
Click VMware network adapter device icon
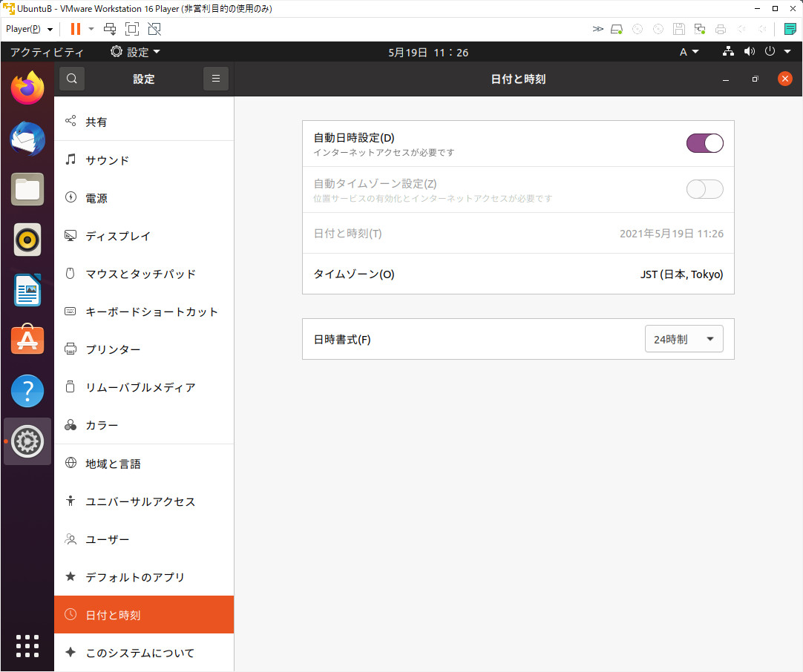coord(700,29)
